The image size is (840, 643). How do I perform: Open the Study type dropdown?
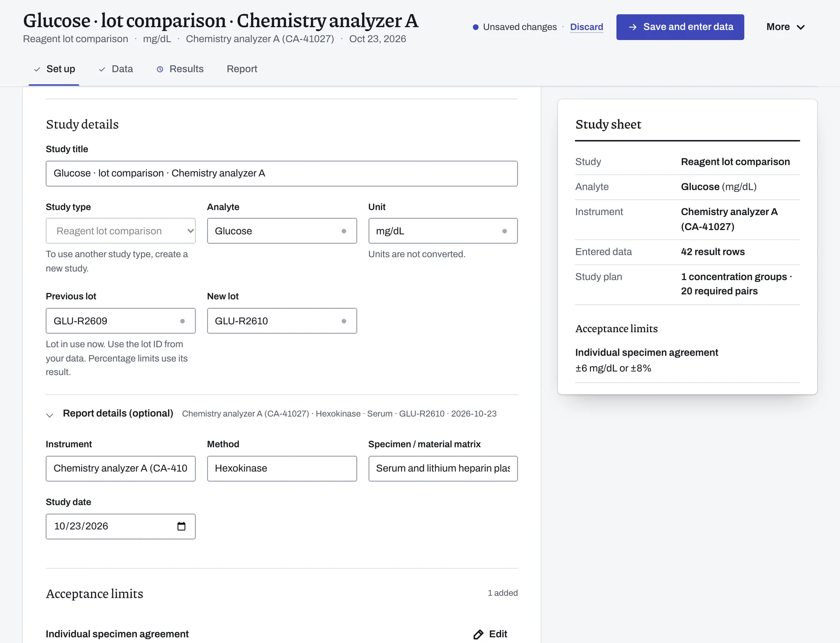120,231
